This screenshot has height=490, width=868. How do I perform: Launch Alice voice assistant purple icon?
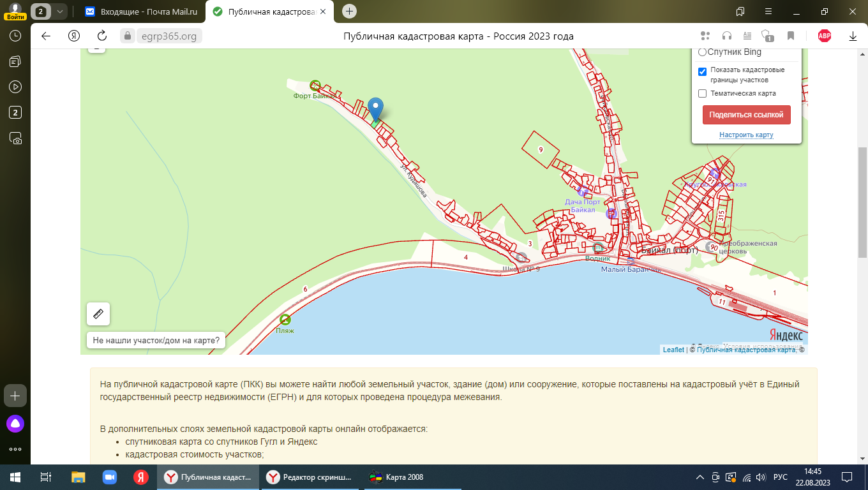pyautogui.click(x=15, y=423)
